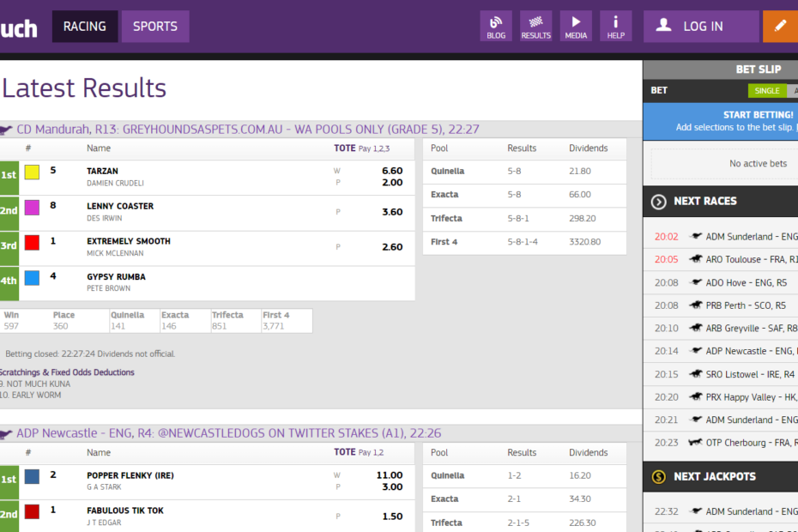Click the POPPER FLENKY (IRE) runner name
The width and height of the screenshot is (798, 532).
(x=130, y=475)
